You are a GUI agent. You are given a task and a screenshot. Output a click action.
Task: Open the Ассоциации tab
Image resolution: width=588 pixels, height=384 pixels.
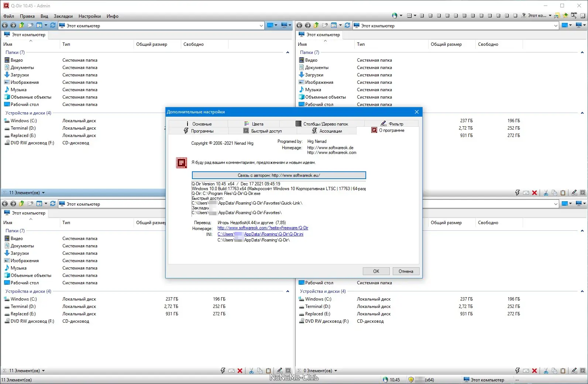point(327,131)
